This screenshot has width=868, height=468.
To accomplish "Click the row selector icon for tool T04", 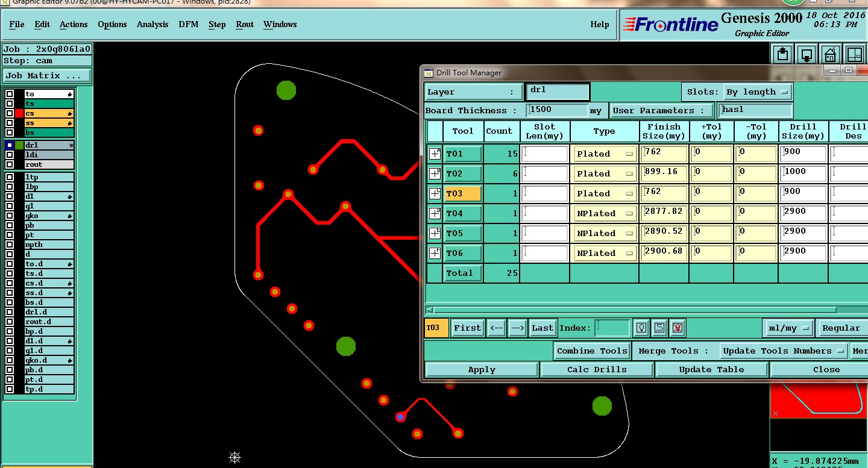I will tap(435, 213).
